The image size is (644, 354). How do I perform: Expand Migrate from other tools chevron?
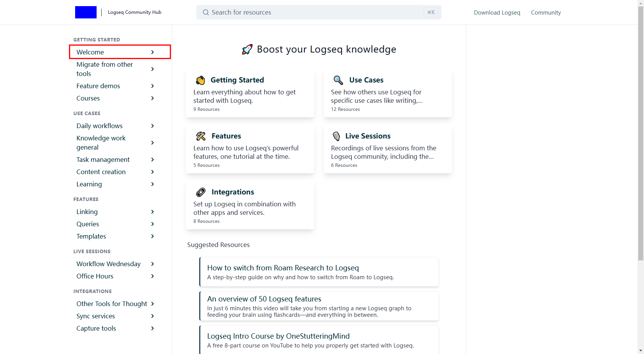point(153,69)
